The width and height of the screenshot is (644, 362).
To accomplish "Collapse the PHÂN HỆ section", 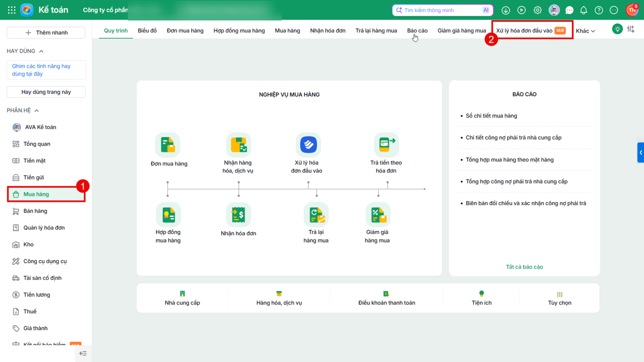I will click(37, 111).
